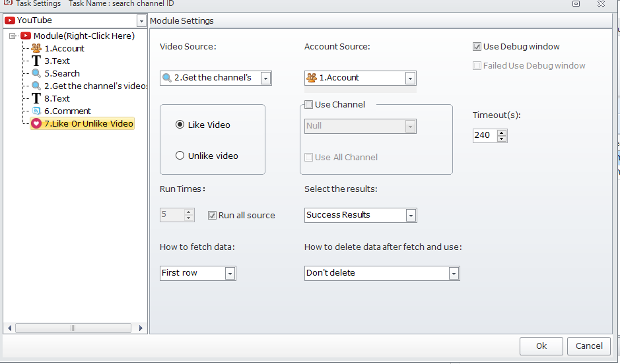The image size is (620, 364).
Task: Enable the Use Channel checkbox
Action: 308,104
